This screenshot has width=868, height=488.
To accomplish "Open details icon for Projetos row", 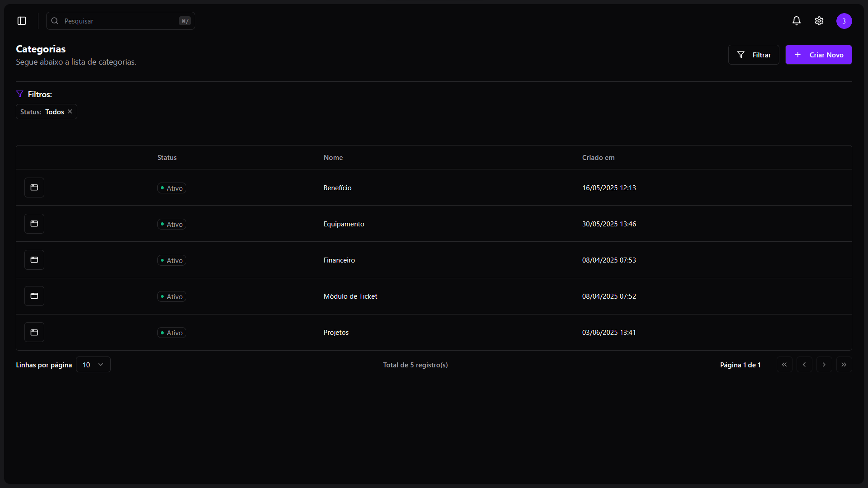I will 34,332.
